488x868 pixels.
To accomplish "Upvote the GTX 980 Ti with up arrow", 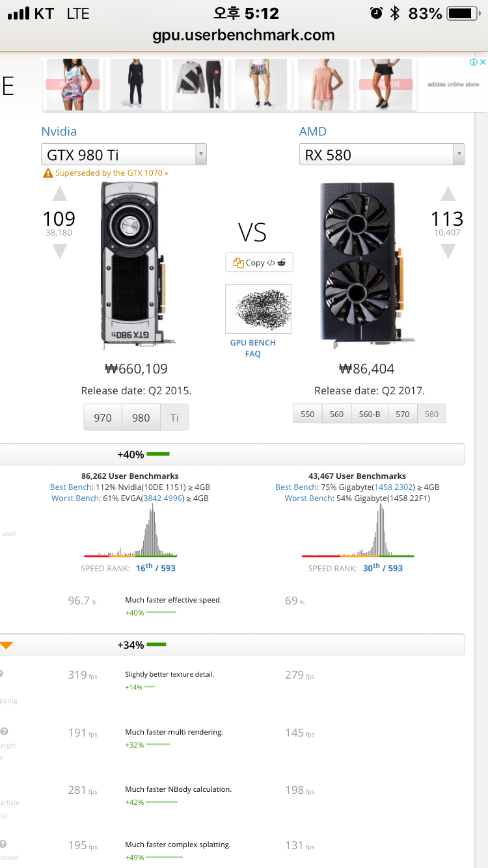I will click(x=59, y=194).
